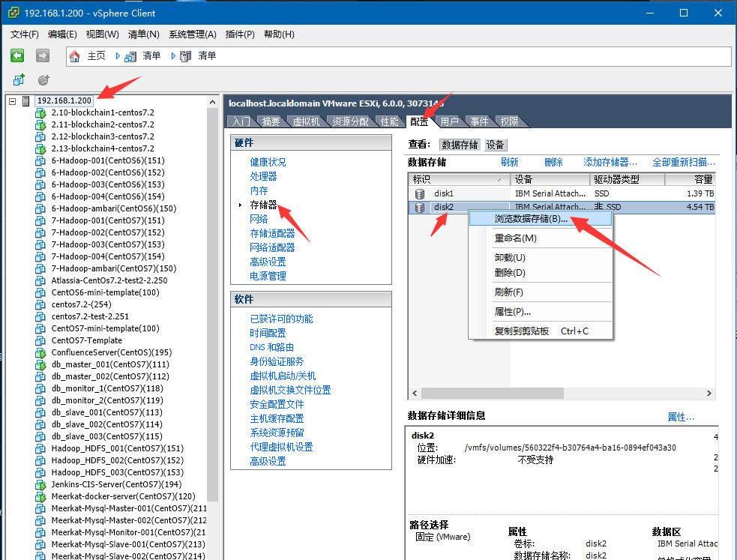Click the VM icon of db_slave_003(CentOS7)(115)

(x=41, y=436)
